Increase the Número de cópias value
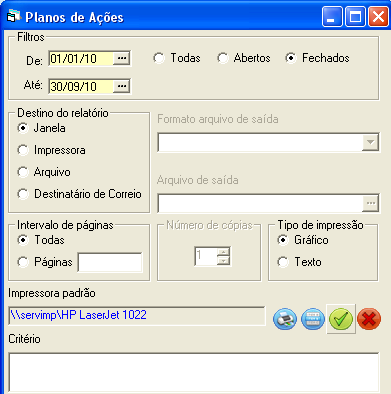This screenshot has width=391, height=394. click(x=223, y=252)
